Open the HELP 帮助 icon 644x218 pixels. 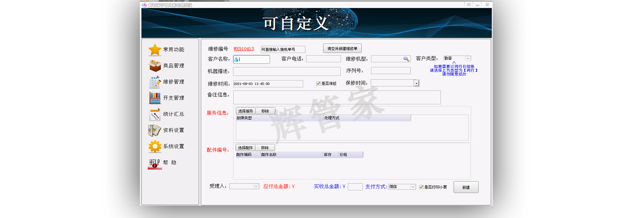(x=155, y=164)
